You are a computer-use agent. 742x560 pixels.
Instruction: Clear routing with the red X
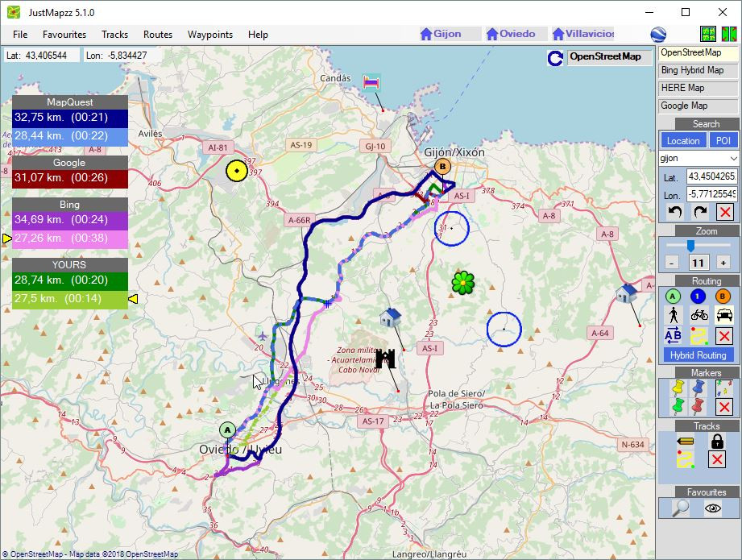tap(724, 336)
